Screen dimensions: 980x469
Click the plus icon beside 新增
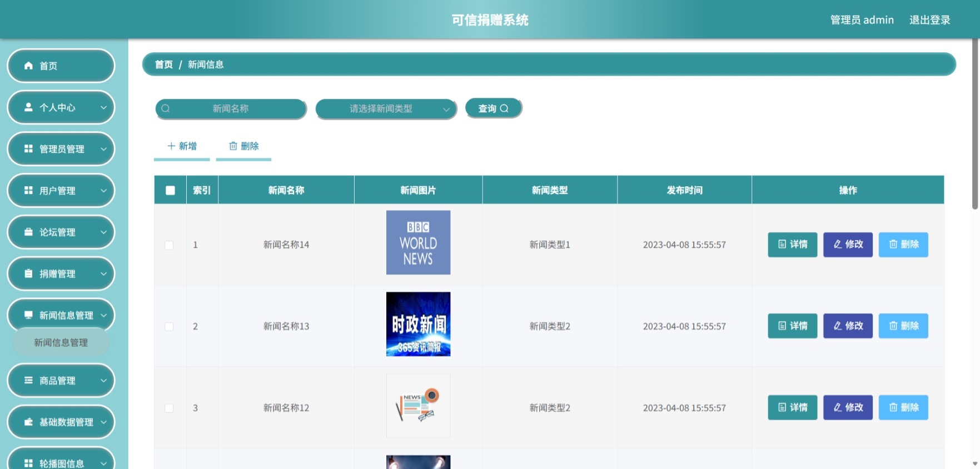pos(171,146)
